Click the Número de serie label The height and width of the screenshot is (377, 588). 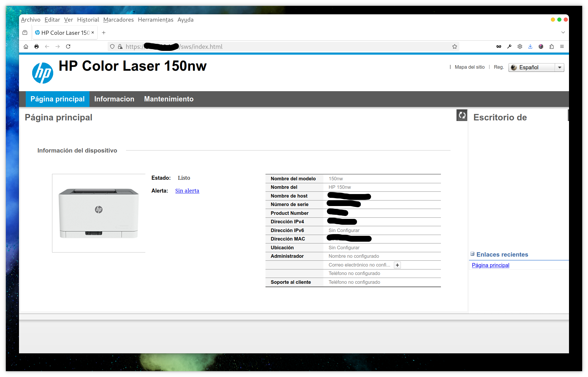[289, 204]
